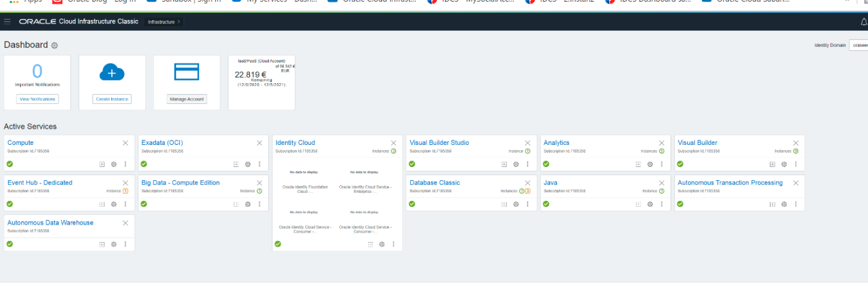The image size is (868, 283).
Task: Open three-dot menu on the Analytics card
Action: 662,165
